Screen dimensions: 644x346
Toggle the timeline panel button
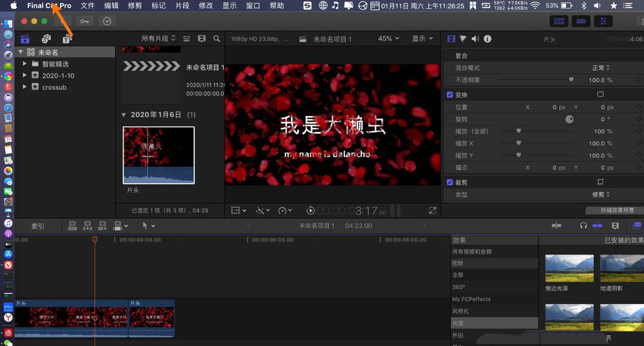coord(581,21)
